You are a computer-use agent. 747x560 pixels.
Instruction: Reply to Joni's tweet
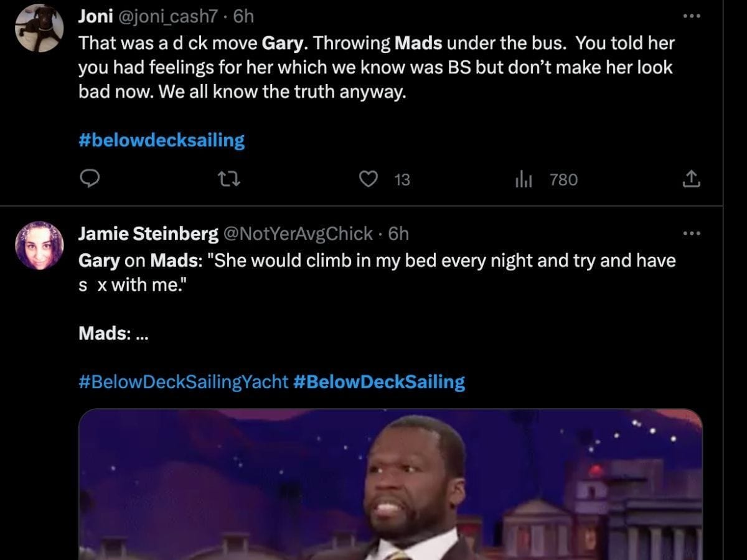(x=90, y=180)
